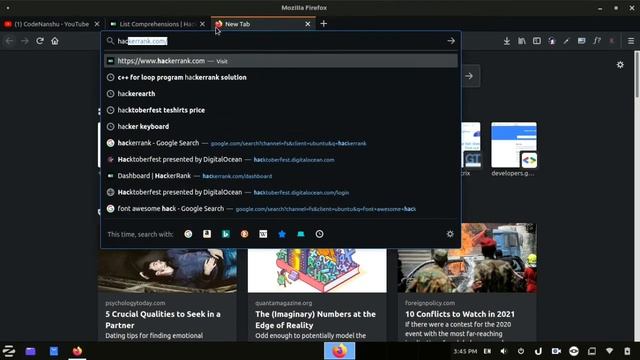Close the CodeNanshu YouTube tab

coord(97,24)
